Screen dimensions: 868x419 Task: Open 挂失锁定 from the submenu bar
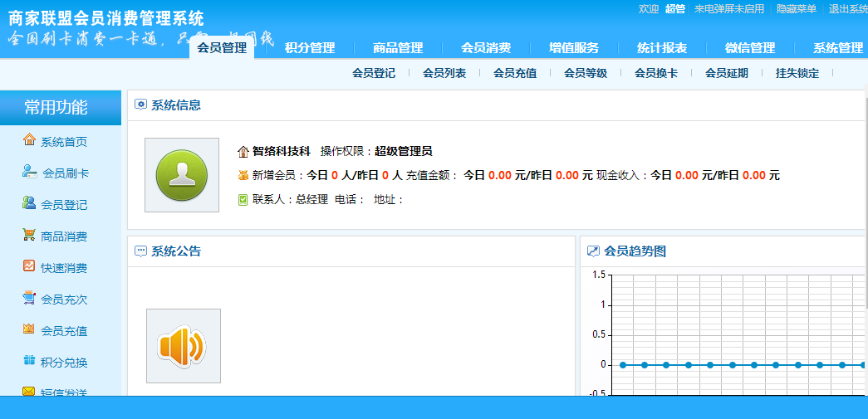coord(797,73)
